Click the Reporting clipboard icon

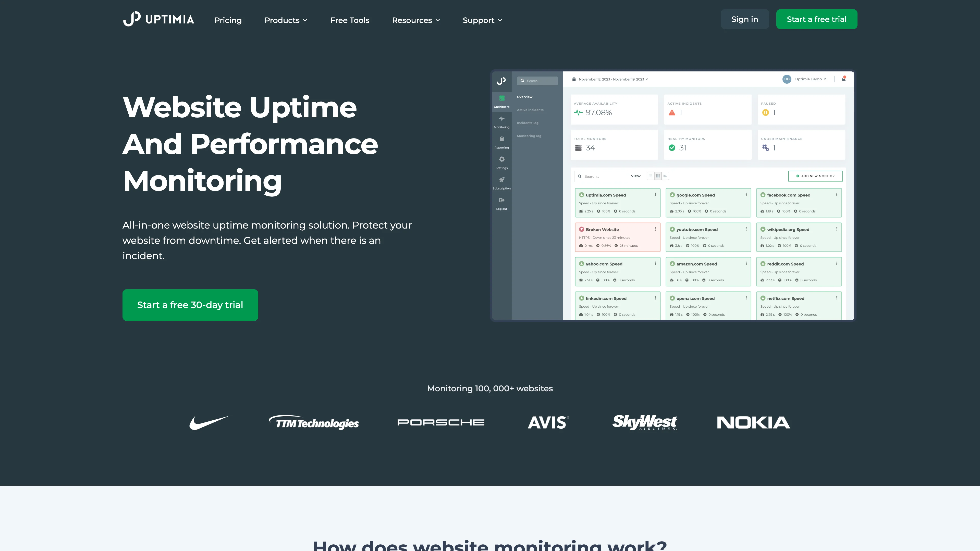[x=502, y=139]
